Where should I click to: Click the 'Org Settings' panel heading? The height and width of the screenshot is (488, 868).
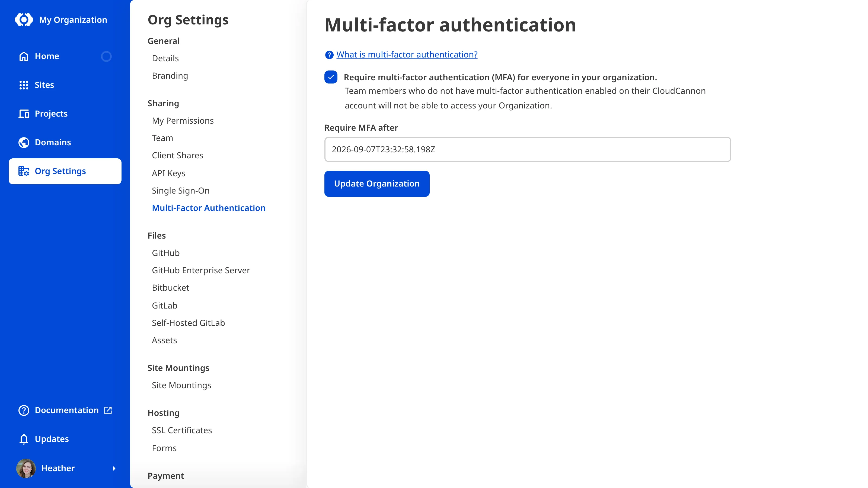tap(188, 20)
